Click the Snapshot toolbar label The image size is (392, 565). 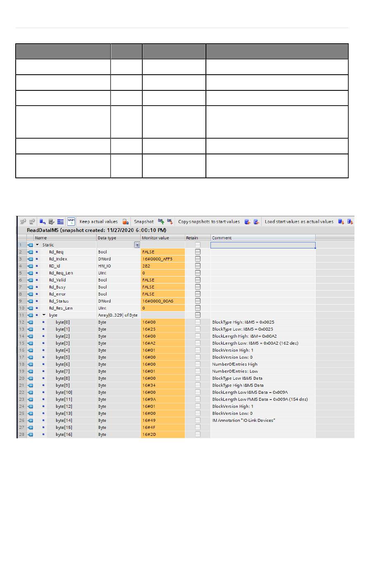click(x=144, y=222)
